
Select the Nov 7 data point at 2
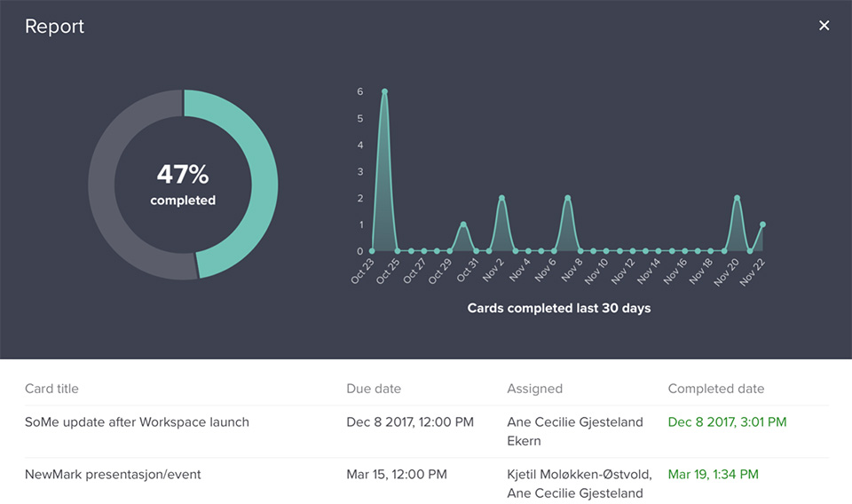click(567, 198)
